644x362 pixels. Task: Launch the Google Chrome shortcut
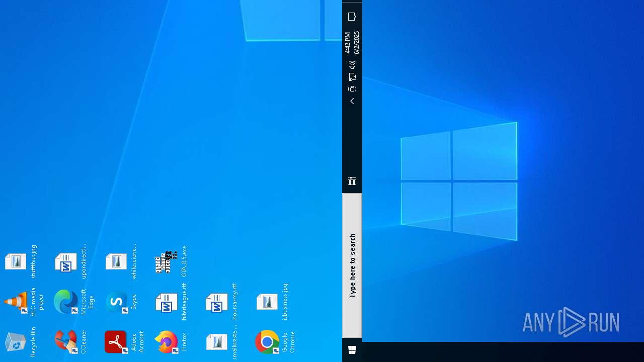(267, 342)
